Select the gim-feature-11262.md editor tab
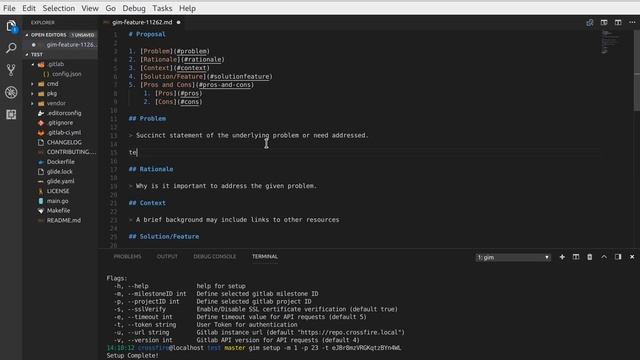Image resolution: width=640 pixels, height=360 pixels. click(x=142, y=22)
